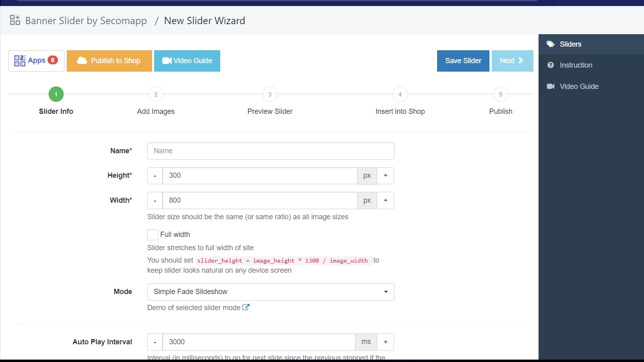Screen dimensions: 644x362
Task: Click the Instruction question mark icon
Action: (550, 65)
